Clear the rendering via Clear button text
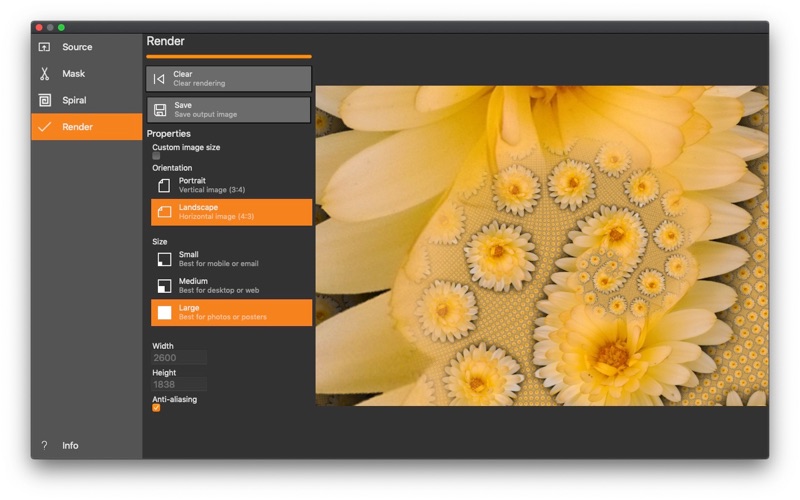800x500 pixels. pyautogui.click(x=229, y=79)
